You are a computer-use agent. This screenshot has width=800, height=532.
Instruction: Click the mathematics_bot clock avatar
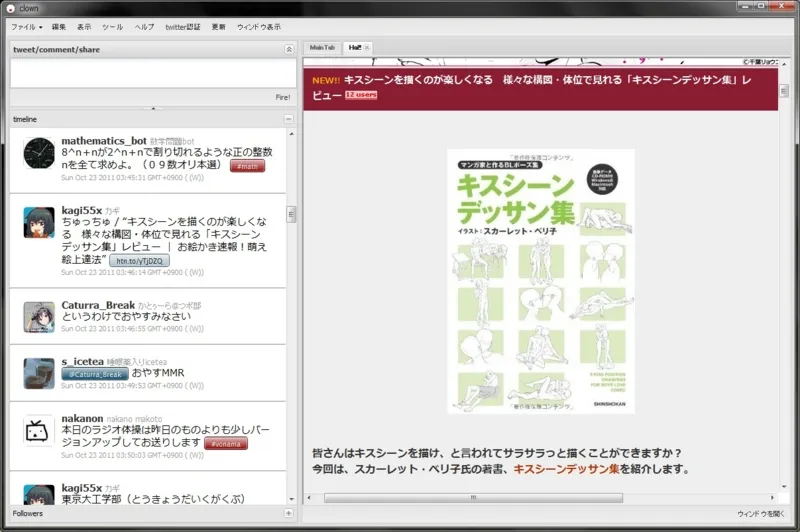coord(38,153)
